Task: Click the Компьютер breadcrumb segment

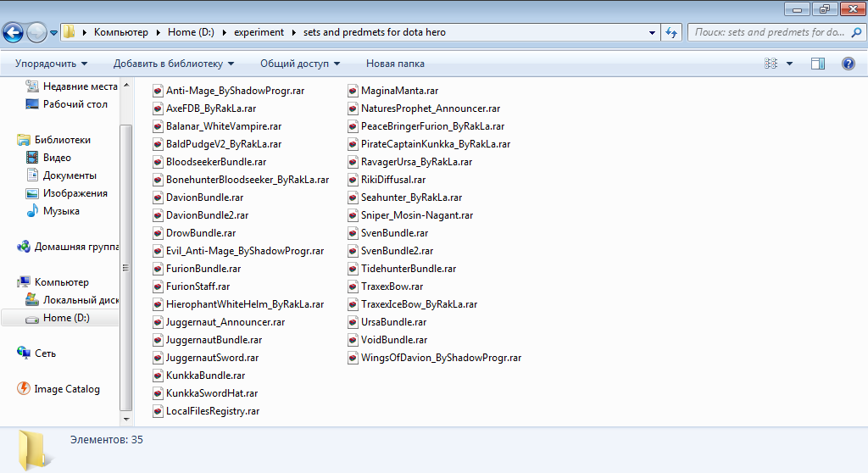Action: click(120, 32)
